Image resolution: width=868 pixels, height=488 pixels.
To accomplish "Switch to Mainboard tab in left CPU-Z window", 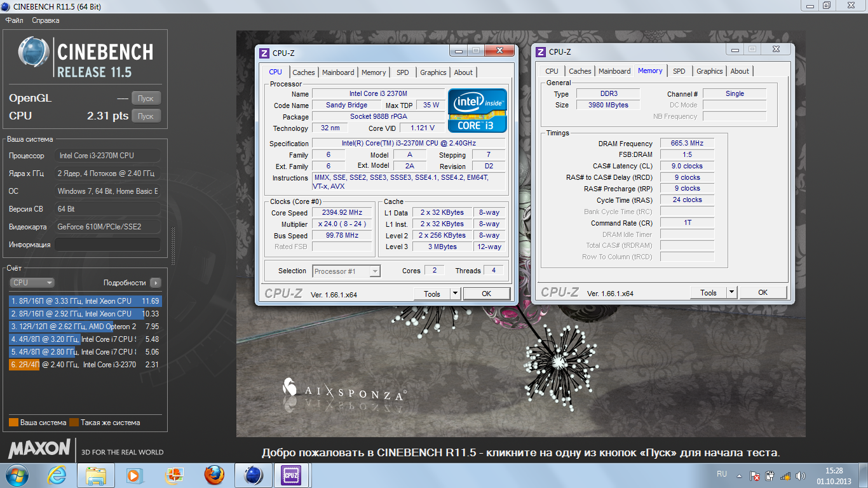I will (x=338, y=72).
